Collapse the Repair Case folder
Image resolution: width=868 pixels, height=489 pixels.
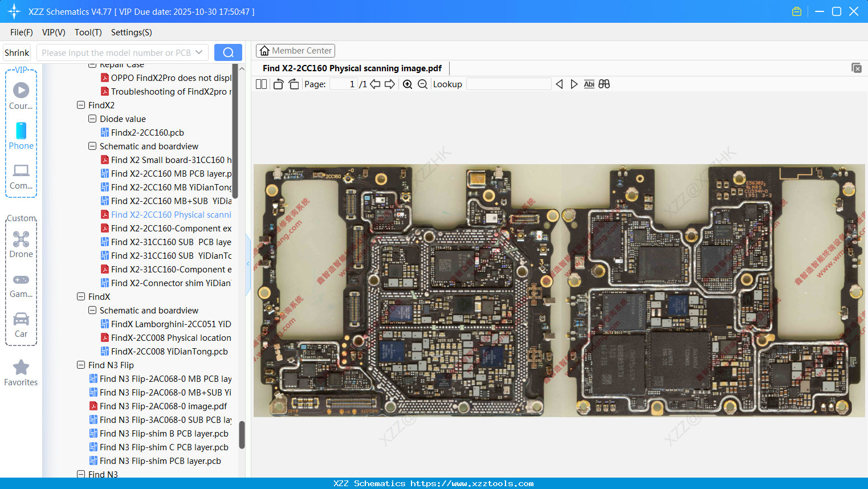92,65
